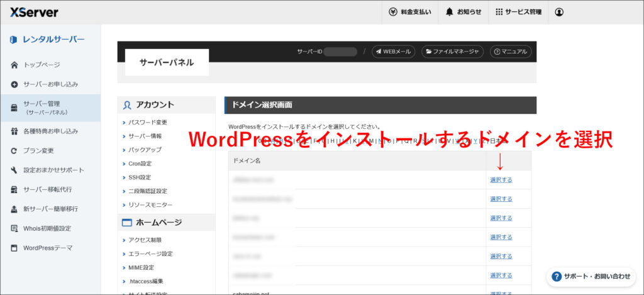Click パスワード変更 link
This screenshot has width=644, height=295.
(148, 122)
